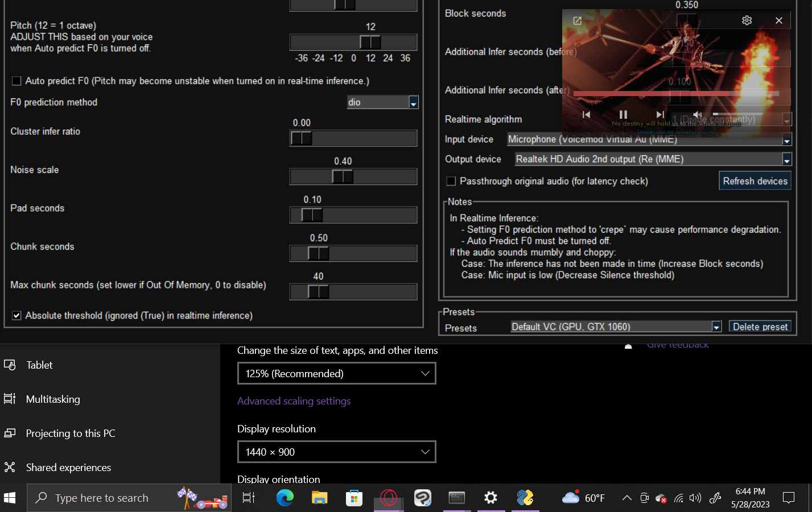Image resolution: width=812 pixels, height=512 pixels.
Task: Open the clock showing 6:44 PM
Action: click(750, 498)
